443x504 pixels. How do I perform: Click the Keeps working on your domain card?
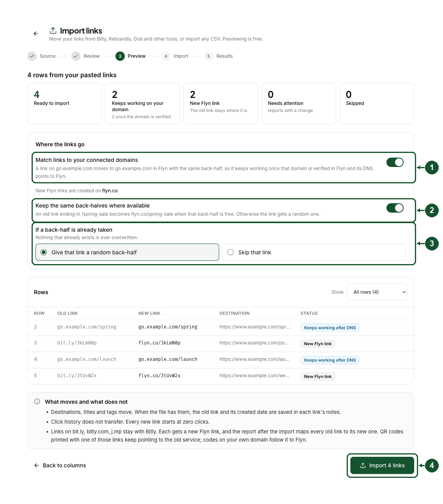pyautogui.click(x=143, y=103)
